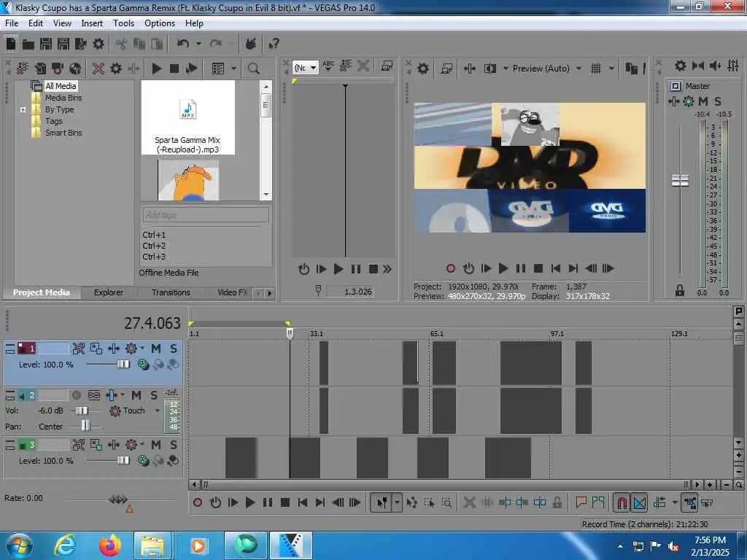The width and height of the screenshot is (747, 560).
Task: Pause the video preview
Action: click(x=520, y=268)
